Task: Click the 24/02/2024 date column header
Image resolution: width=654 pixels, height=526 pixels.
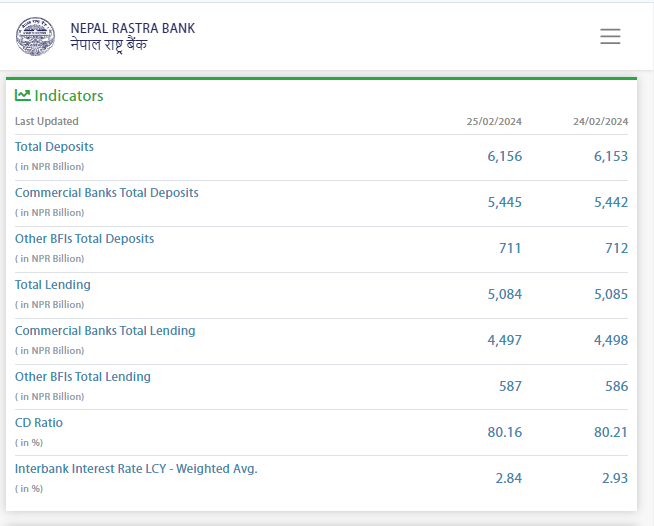Action: (x=600, y=122)
